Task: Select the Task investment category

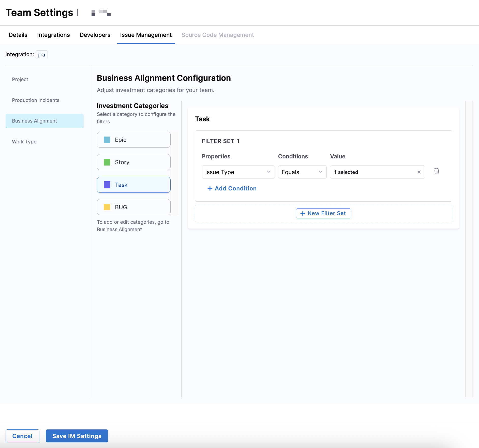Action: click(x=133, y=185)
